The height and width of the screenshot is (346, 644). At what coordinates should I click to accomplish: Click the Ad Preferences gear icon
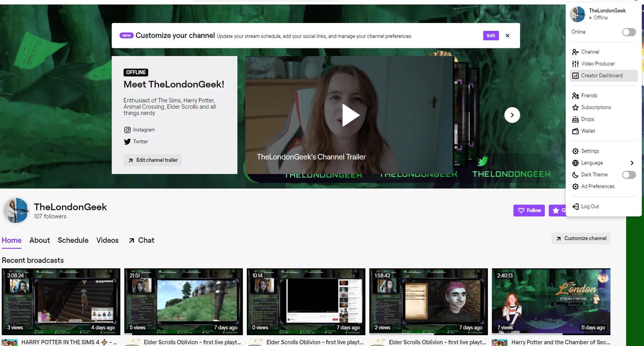point(575,186)
